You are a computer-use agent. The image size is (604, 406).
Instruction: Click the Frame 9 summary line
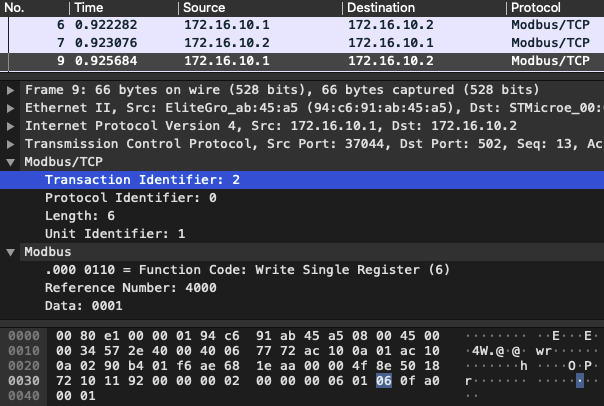282,90
